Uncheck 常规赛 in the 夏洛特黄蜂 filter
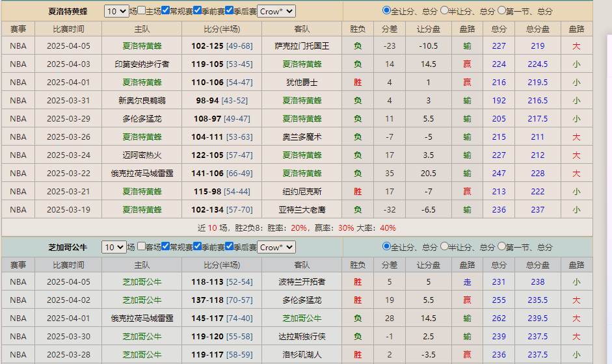 pyautogui.click(x=166, y=11)
